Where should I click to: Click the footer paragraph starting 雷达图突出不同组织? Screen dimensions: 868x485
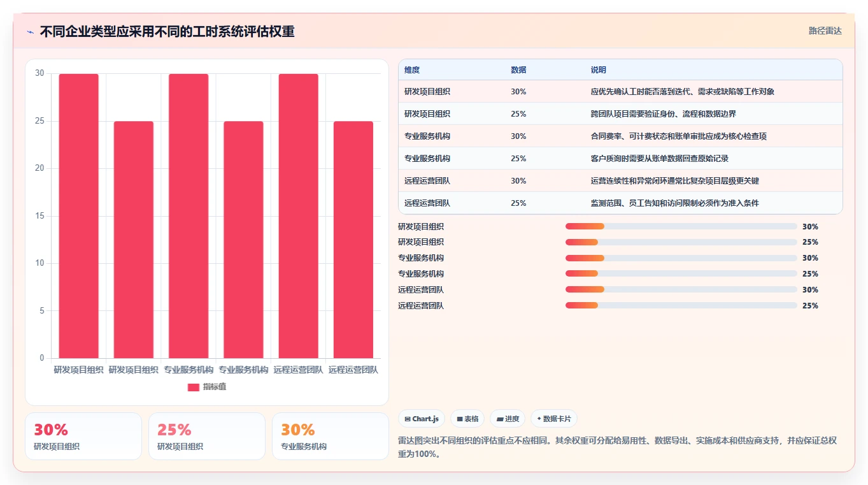[617, 448]
